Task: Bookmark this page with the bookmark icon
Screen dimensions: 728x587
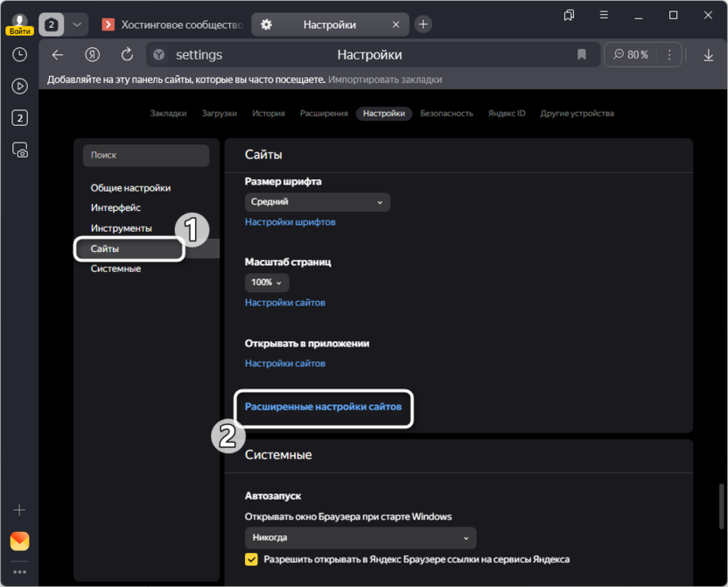Action: click(582, 55)
